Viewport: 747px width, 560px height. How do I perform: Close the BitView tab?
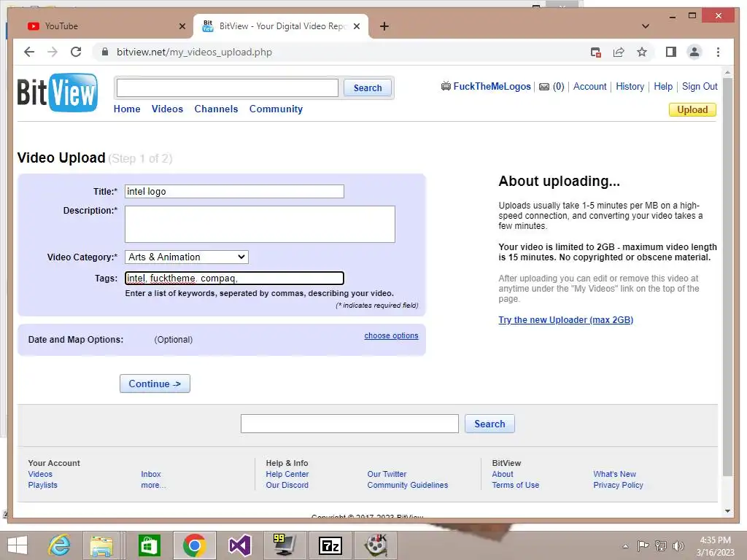(x=356, y=26)
